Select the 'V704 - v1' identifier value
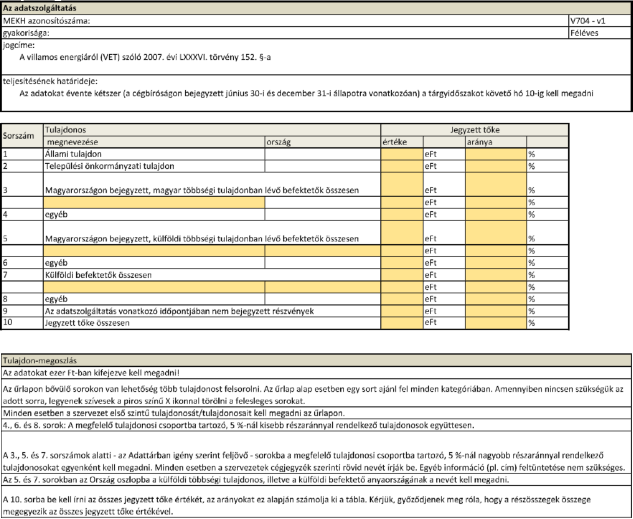Screen dimensions: 633x519 point(587,21)
